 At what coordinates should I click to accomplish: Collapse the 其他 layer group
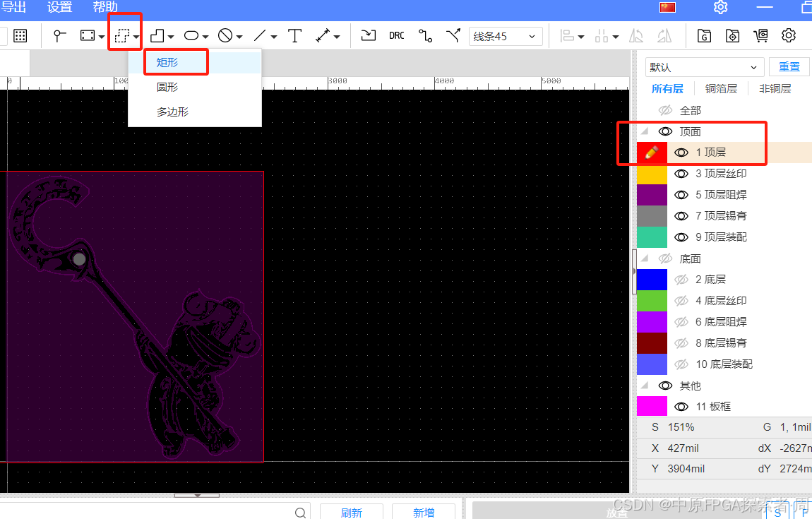[x=645, y=386]
